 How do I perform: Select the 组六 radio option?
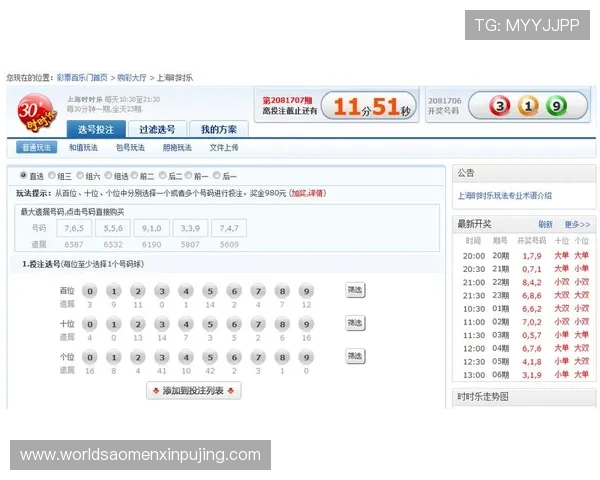coord(80,175)
